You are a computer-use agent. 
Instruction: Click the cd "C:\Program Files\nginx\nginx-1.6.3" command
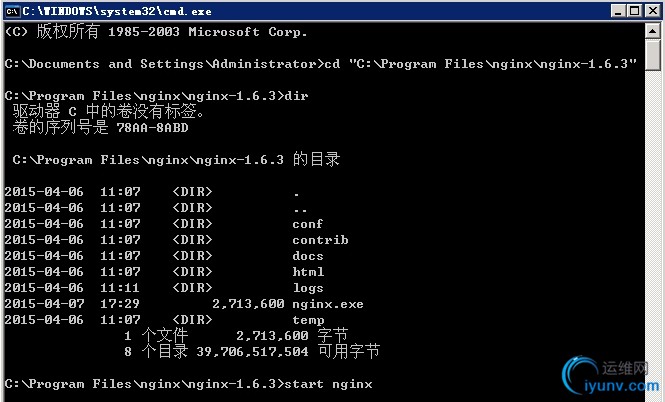pos(481,64)
